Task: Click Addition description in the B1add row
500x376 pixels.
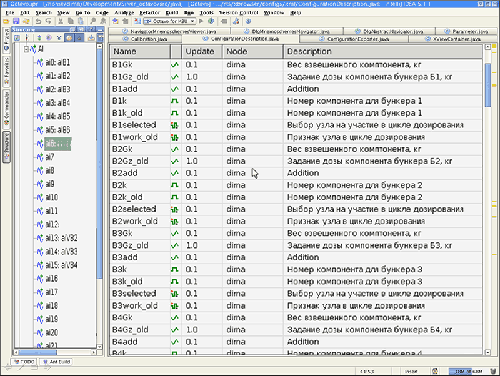Action: tap(303, 89)
